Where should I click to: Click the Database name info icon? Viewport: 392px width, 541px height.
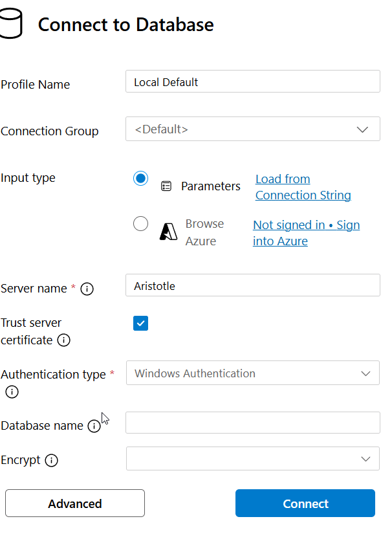94,426
